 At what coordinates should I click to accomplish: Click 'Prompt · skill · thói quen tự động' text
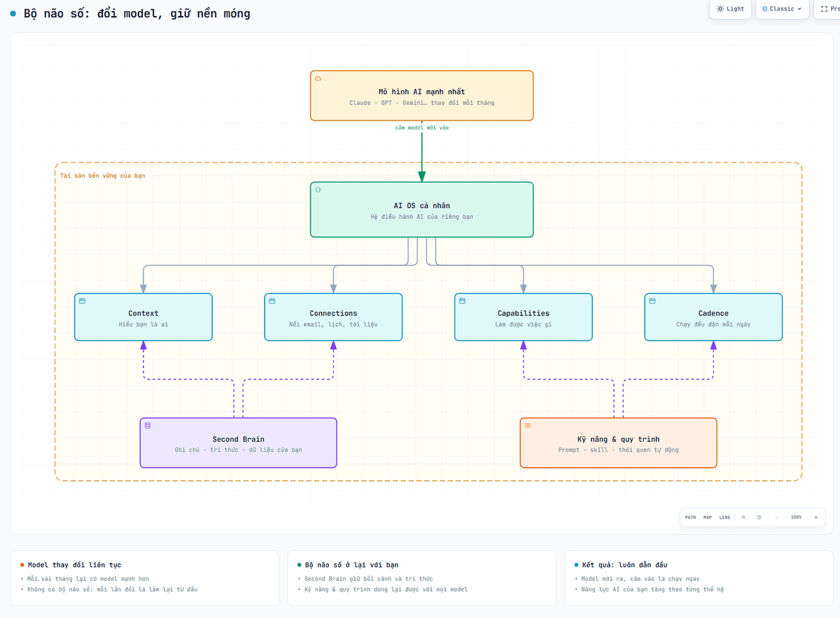[x=618, y=450]
